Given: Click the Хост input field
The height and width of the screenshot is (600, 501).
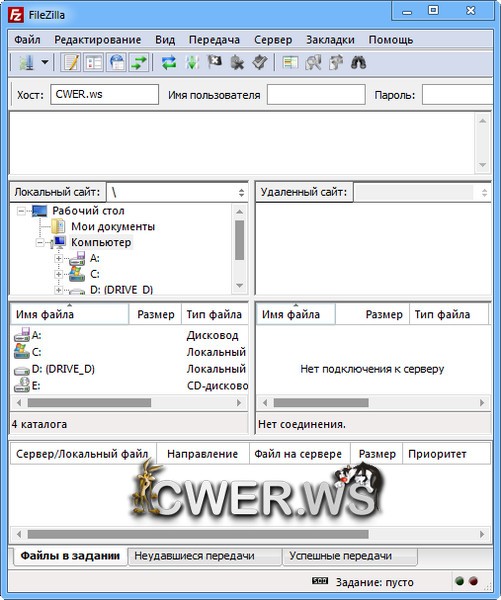Looking at the screenshot, I should [104, 95].
